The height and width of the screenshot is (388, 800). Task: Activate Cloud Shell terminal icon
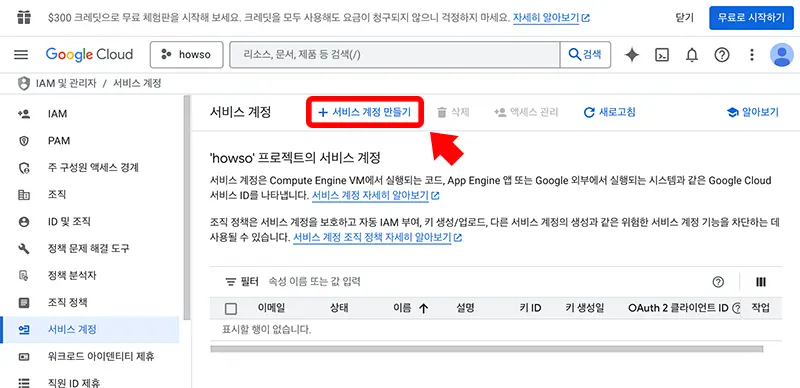click(662, 55)
